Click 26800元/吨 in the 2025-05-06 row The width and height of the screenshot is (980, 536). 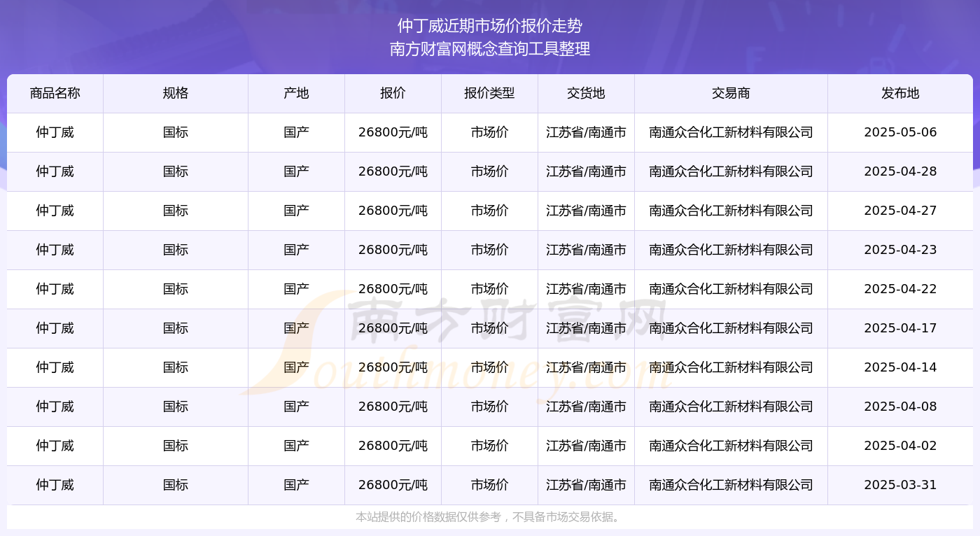pyautogui.click(x=393, y=132)
